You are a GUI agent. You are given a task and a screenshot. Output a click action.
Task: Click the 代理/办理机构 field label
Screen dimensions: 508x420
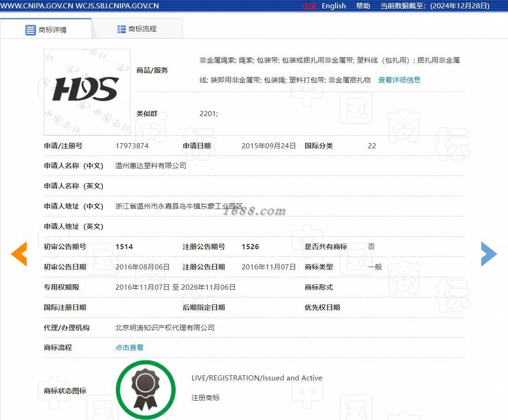[x=66, y=328]
